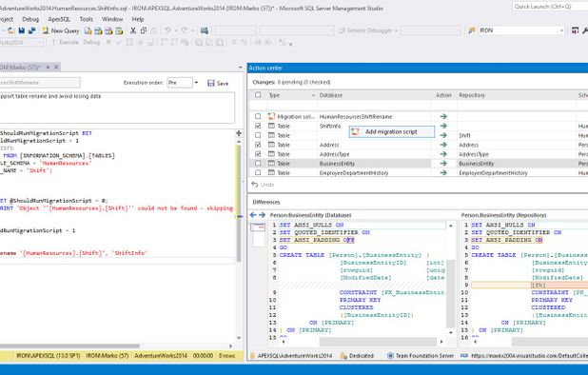Click EmployeeDepartmentHistory in the Database column
This screenshot has width=588, height=375.
[x=354, y=173]
